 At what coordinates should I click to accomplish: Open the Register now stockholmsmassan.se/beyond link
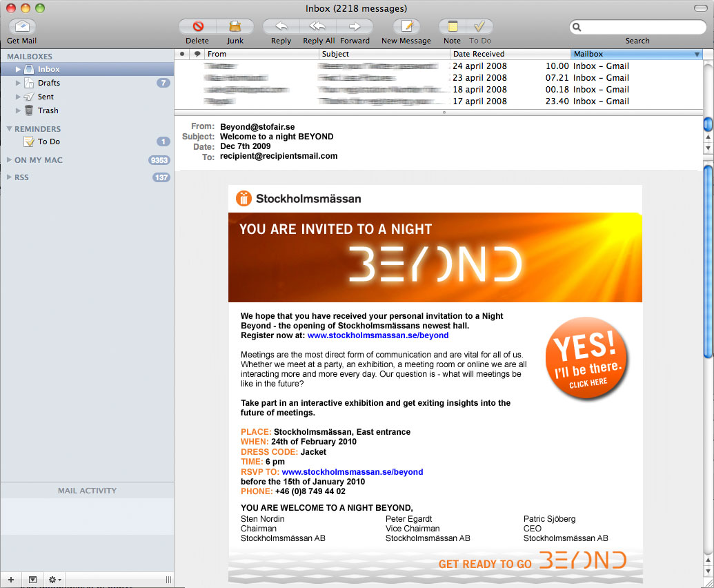pos(378,335)
